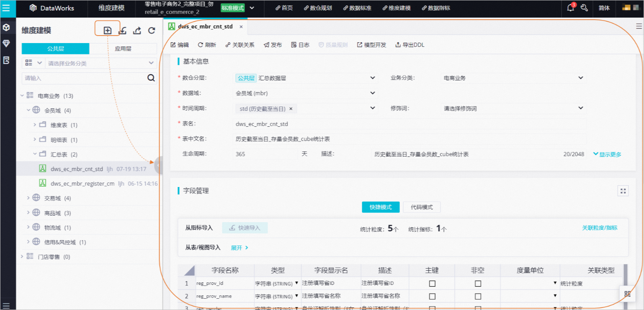Select the document icon in left sidebar
Viewport: 644px width, 310px height.
click(6, 60)
